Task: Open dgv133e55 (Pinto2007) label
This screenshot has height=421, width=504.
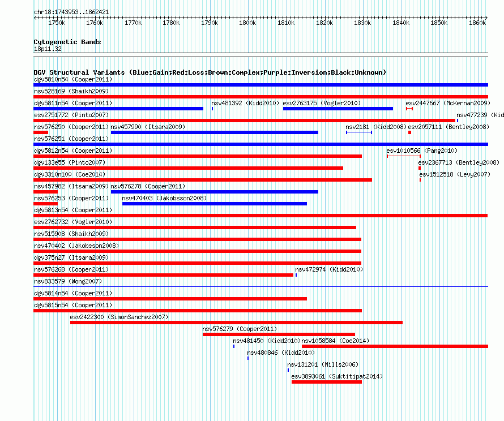Action: pos(70,162)
